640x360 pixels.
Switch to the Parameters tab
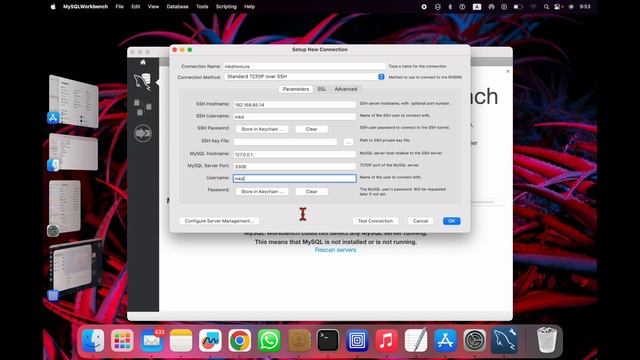tap(296, 89)
